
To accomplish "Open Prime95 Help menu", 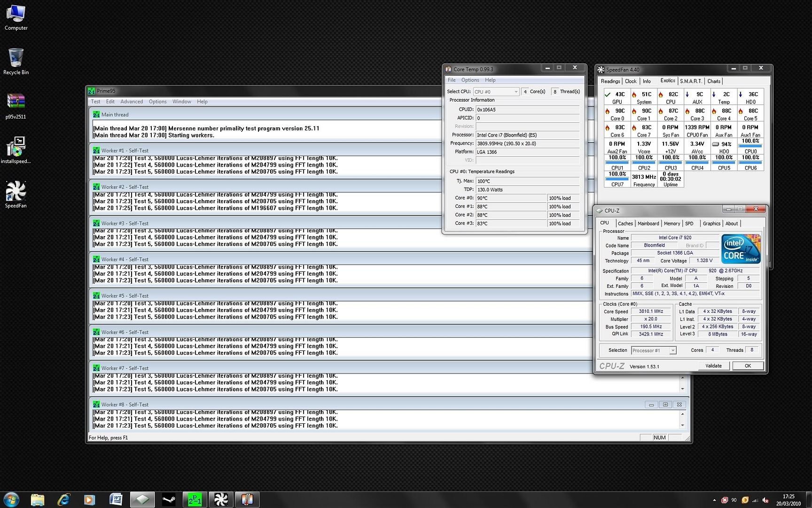I will (202, 102).
